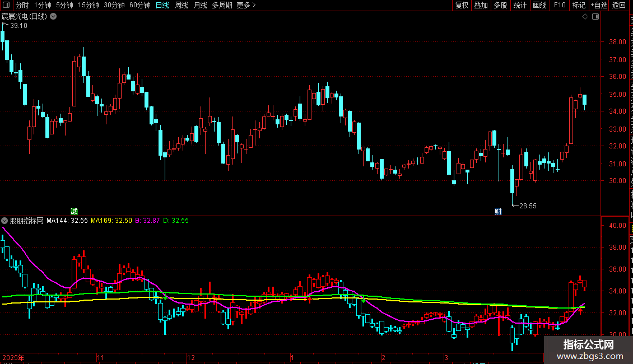Click the 39.10 high price label
This screenshot has height=364, width=633.
[x=18, y=25]
